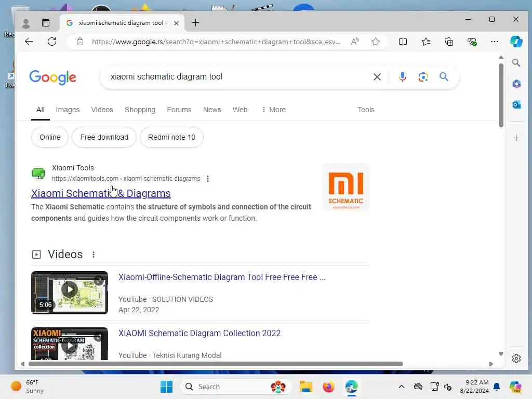Image resolution: width=532 pixels, height=399 pixels.
Task: Open the weather widget showing 66°F Sunny
Action: [x=27, y=387]
